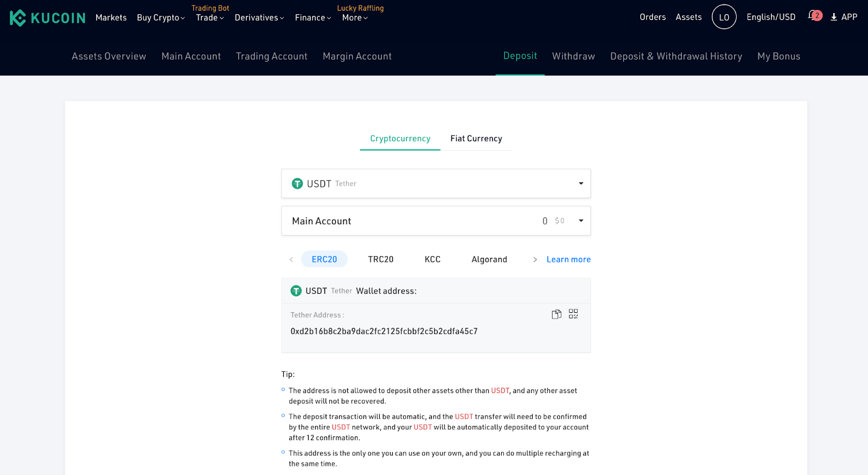Click the Tether Address label
The height and width of the screenshot is (475, 868).
tap(317, 315)
